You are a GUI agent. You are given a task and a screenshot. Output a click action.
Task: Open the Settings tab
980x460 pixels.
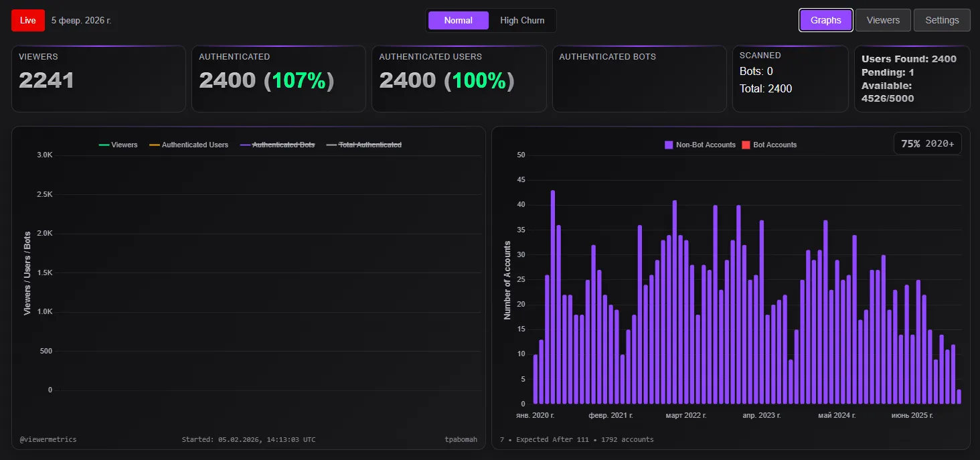pyautogui.click(x=941, y=20)
